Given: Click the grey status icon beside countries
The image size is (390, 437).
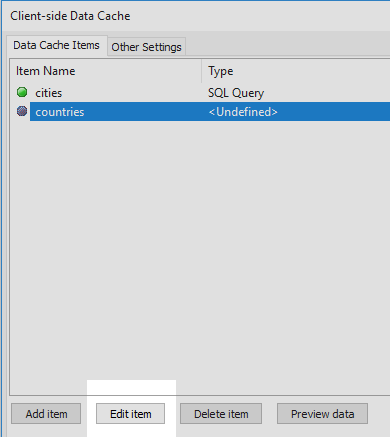Looking at the screenshot, I should pos(22,111).
